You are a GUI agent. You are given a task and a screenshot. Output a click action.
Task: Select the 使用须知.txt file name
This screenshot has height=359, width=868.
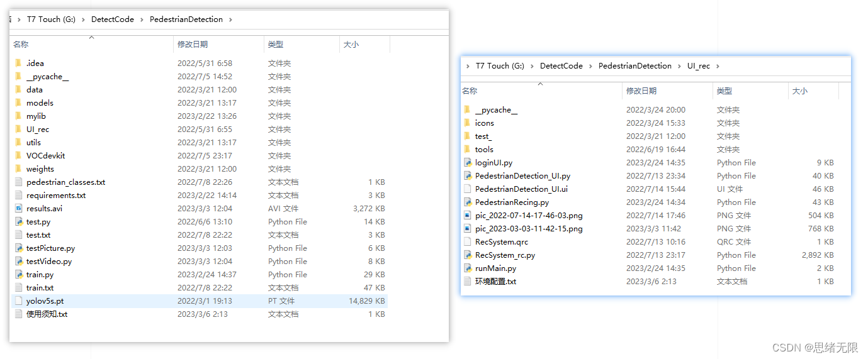point(47,314)
